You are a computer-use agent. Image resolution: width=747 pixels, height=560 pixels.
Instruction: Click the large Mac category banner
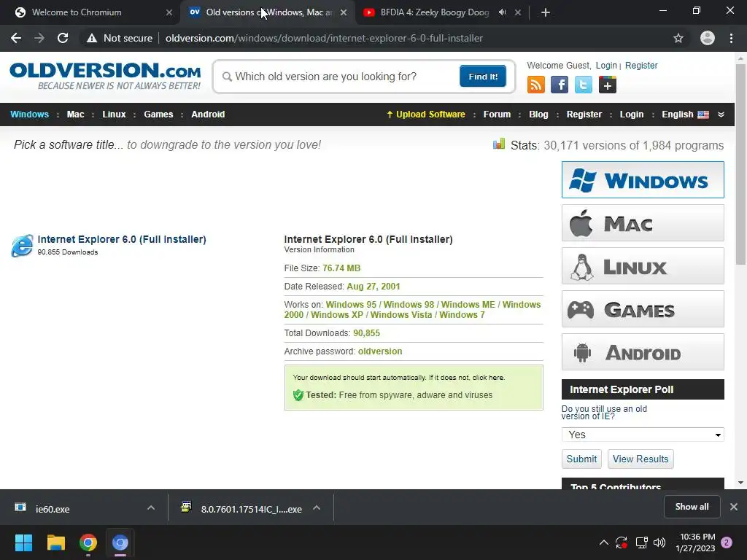643,223
